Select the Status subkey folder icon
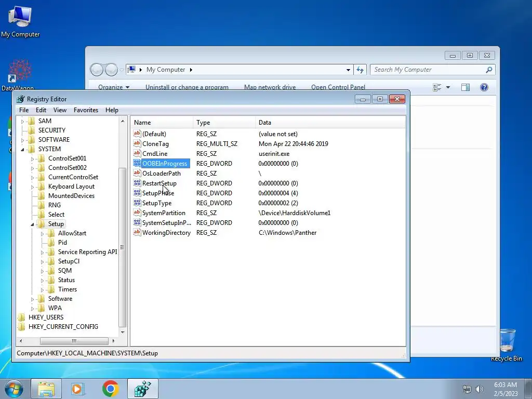The height and width of the screenshot is (399, 532). [51, 280]
